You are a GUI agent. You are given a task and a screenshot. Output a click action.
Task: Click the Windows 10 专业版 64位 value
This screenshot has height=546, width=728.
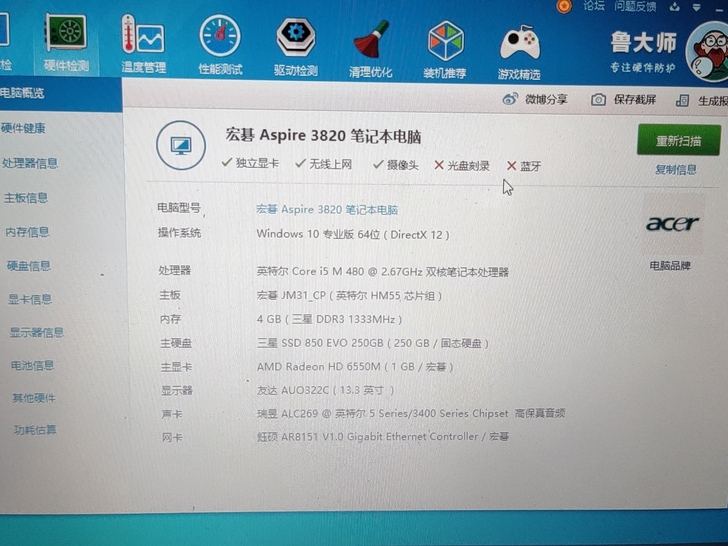pos(353,234)
